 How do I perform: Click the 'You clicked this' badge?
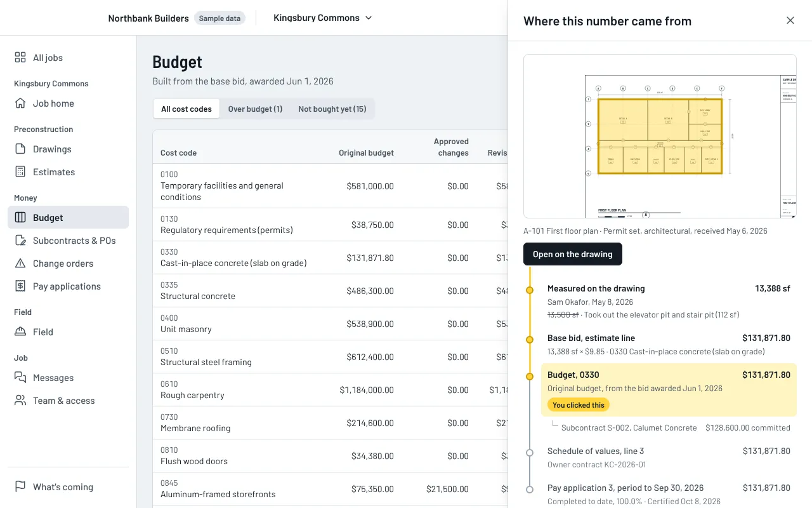pos(579,405)
